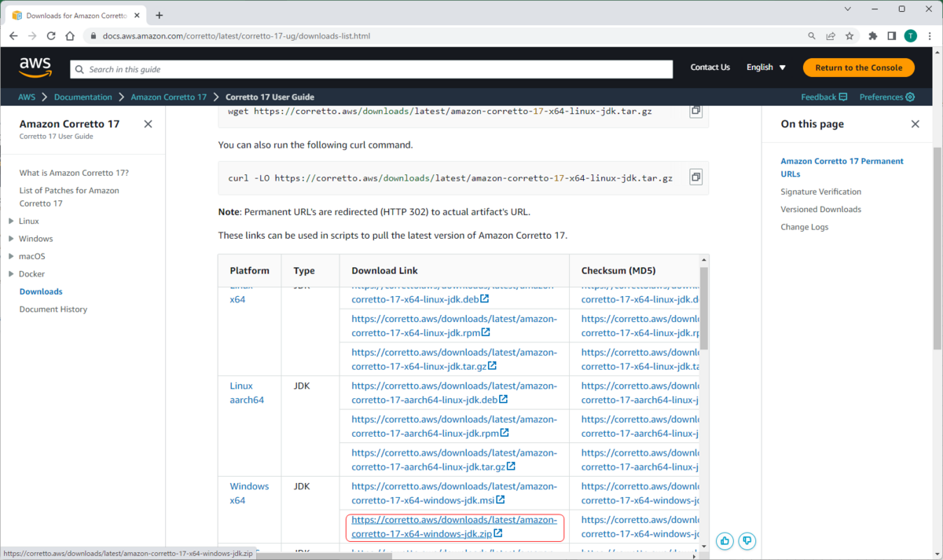Expand the Linux tree item
The height and width of the screenshot is (560, 943).
pos(11,221)
